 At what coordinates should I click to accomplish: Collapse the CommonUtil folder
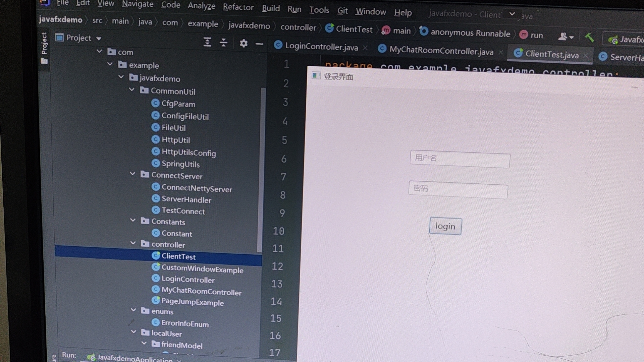pyautogui.click(x=132, y=90)
